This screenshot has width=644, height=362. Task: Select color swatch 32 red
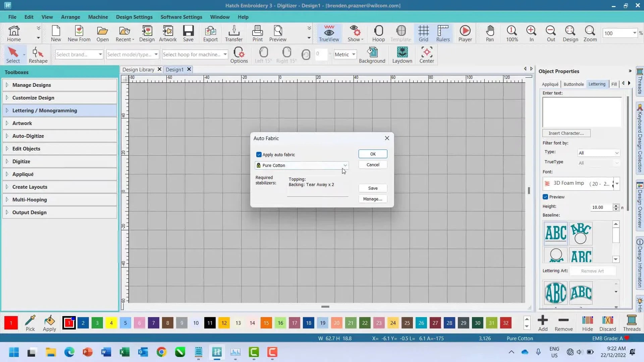pyautogui.click(x=505, y=323)
